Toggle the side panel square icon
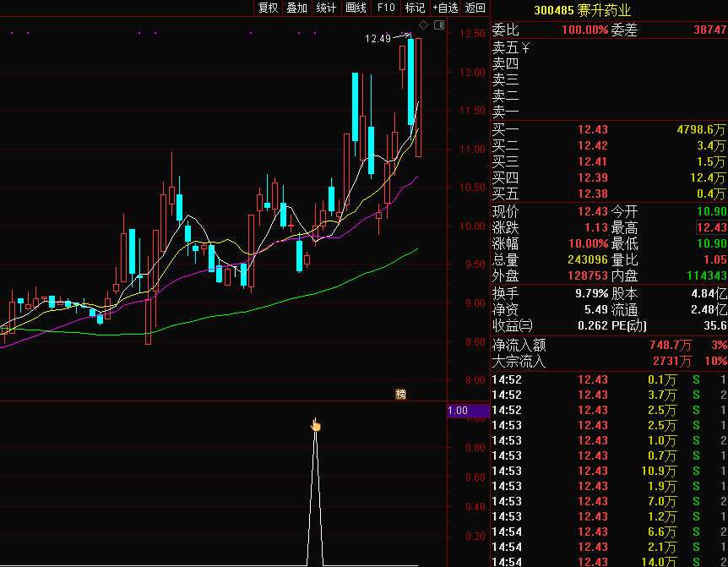Screen dimensions: 728x567 tap(439, 25)
